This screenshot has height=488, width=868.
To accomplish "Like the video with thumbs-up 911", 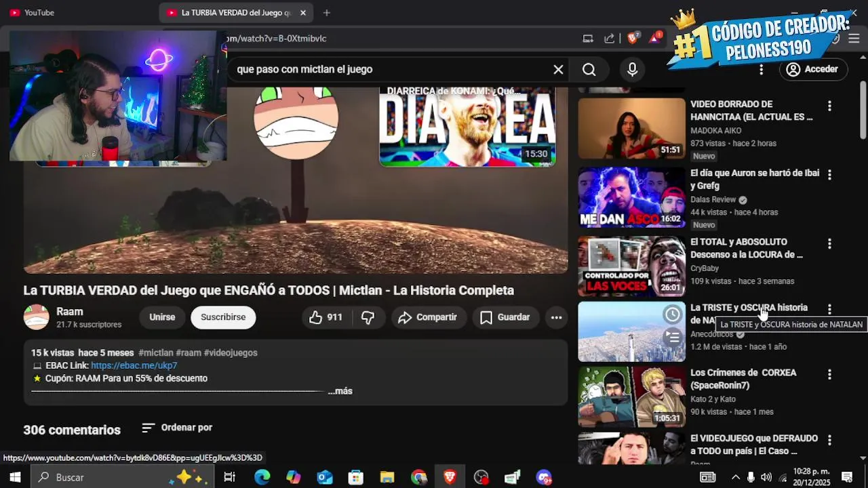I will pyautogui.click(x=326, y=317).
